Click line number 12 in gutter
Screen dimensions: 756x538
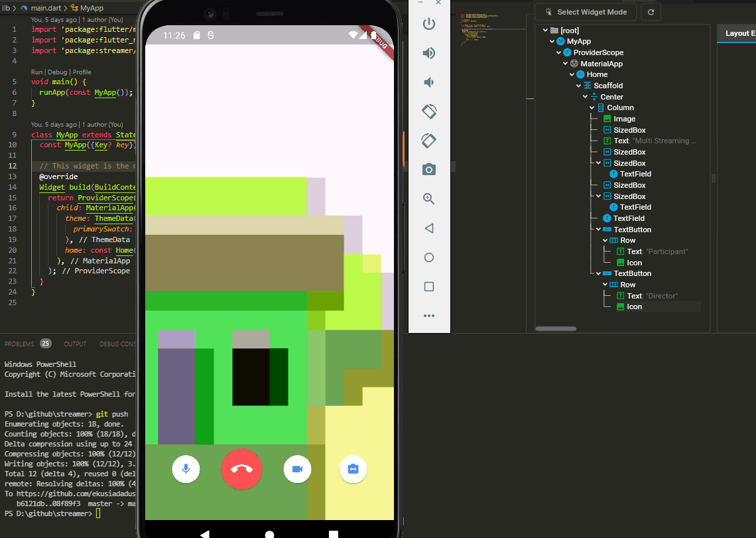(12, 166)
